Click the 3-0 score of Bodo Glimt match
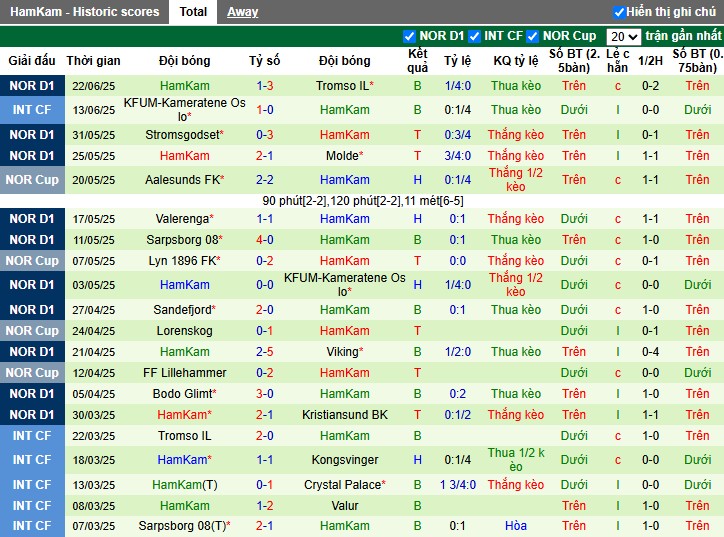The image size is (724, 537). pyautogui.click(x=265, y=394)
